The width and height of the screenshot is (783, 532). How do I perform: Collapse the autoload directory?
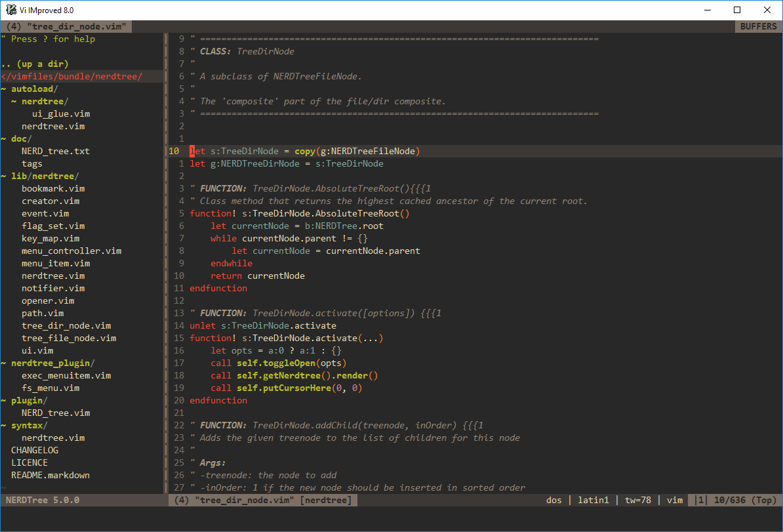coord(32,89)
